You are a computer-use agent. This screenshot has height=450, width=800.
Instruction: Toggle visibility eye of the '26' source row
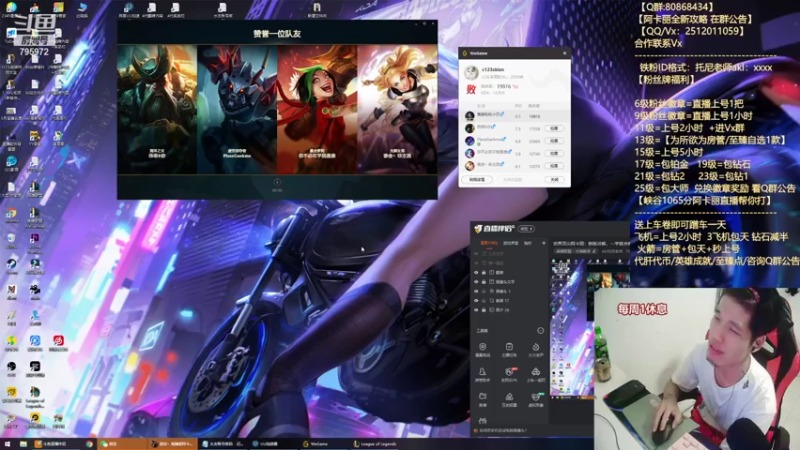[477, 310]
